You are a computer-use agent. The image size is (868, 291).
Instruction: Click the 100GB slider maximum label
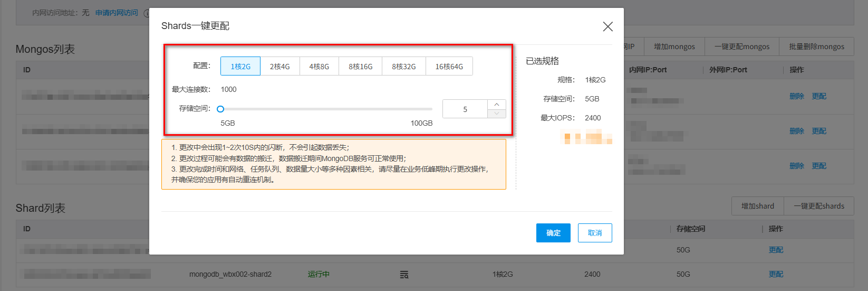pos(421,123)
